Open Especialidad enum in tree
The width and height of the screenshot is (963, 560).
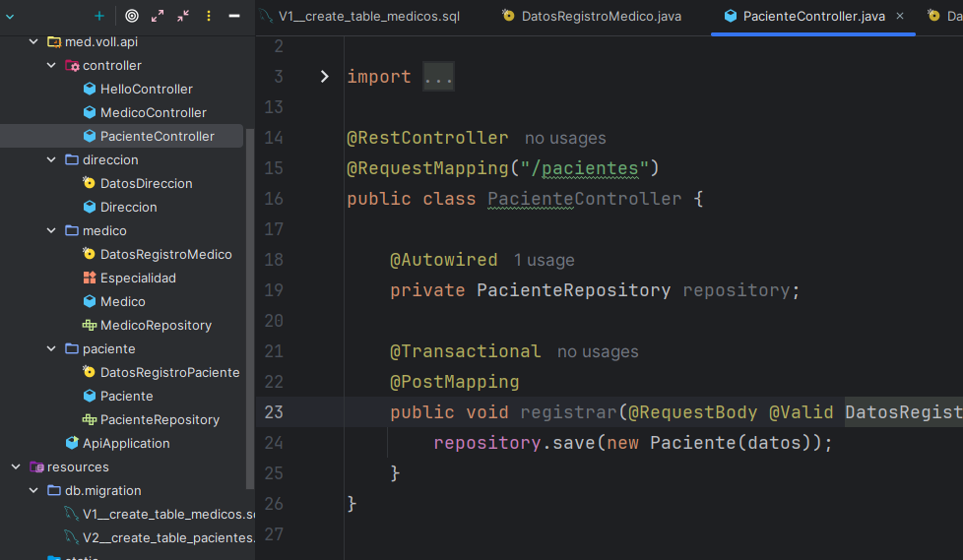coord(138,279)
